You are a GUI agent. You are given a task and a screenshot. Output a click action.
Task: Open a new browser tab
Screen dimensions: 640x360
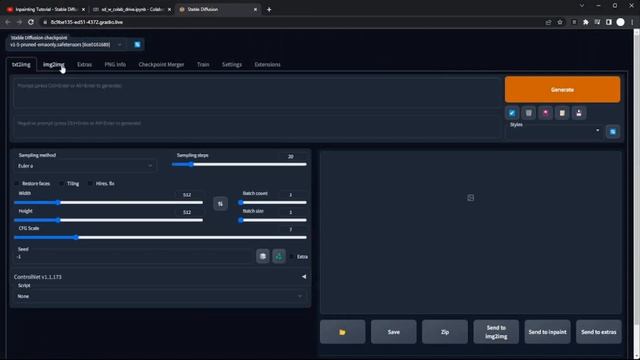269,9
